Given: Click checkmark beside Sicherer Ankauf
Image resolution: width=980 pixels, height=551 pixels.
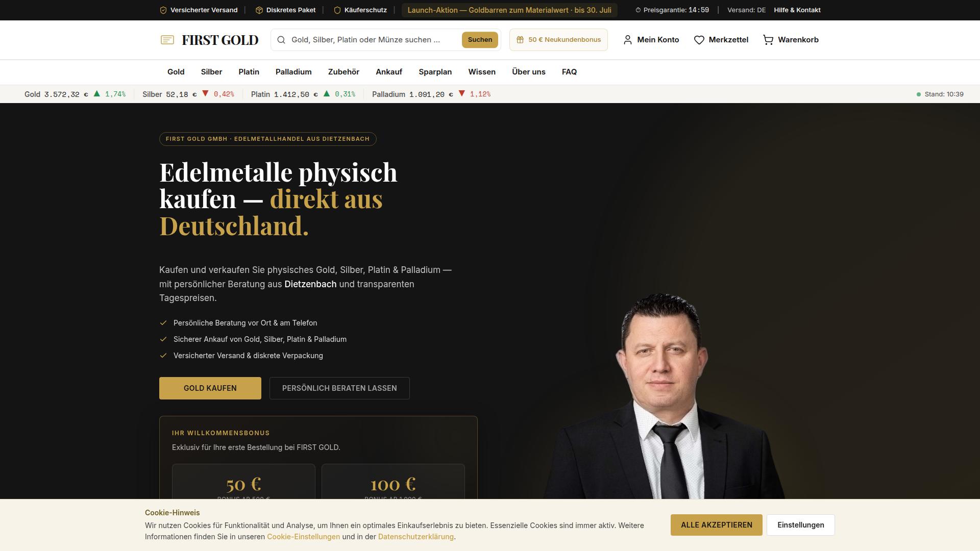Looking at the screenshot, I should click(163, 339).
